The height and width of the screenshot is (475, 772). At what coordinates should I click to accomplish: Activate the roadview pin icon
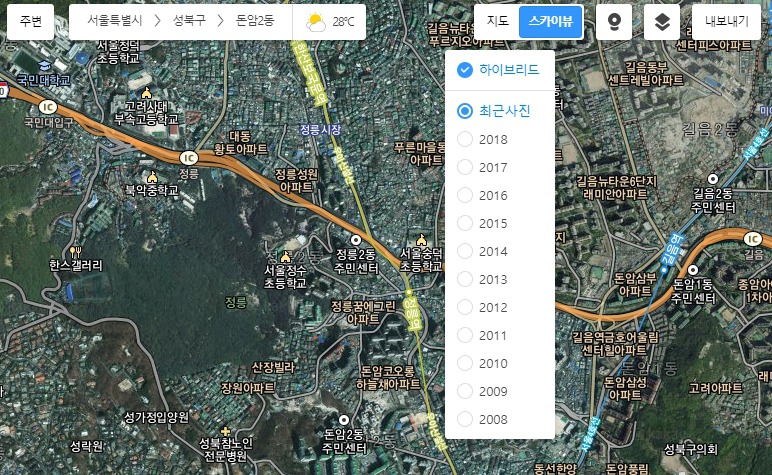[x=614, y=22]
